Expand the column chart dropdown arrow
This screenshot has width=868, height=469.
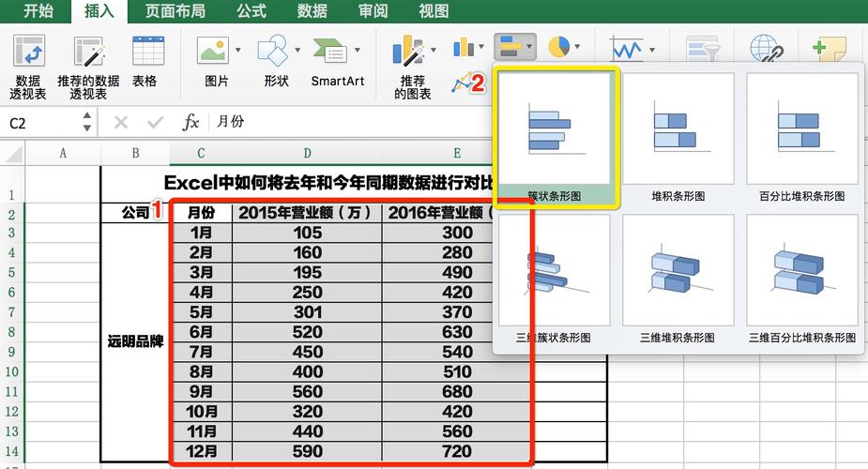pyautogui.click(x=481, y=47)
